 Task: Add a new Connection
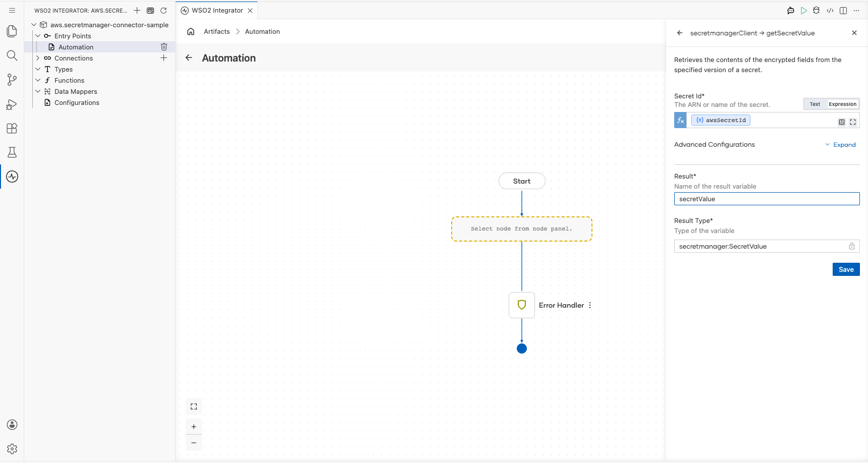(x=164, y=58)
